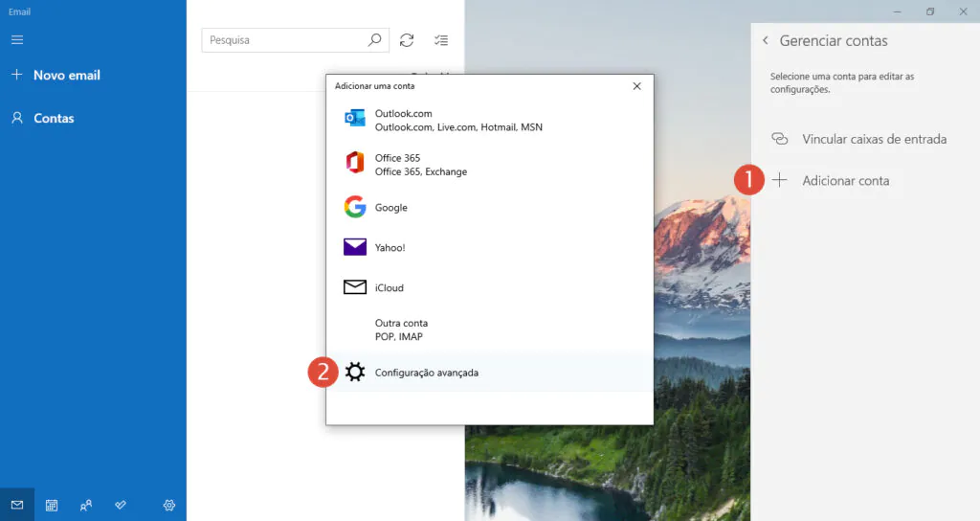The width and height of the screenshot is (980, 521).
Task: Open Configuração avançada option
Action: [x=489, y=373]
